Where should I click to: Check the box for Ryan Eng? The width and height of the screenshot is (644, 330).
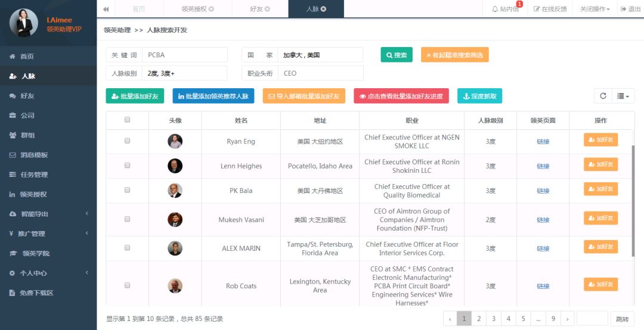pos(128,141)
